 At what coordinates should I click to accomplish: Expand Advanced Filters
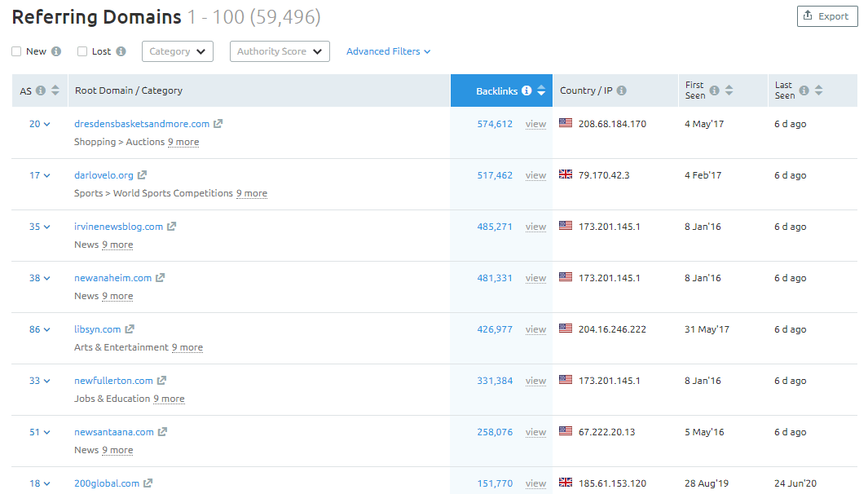[389, 51]
